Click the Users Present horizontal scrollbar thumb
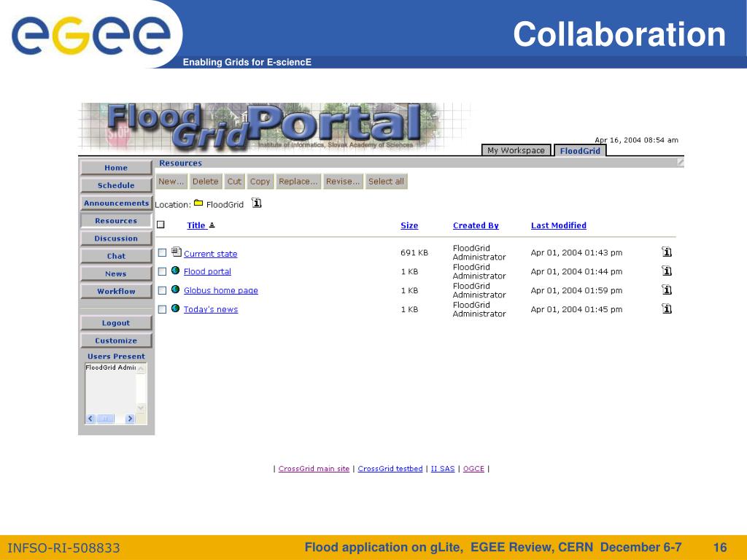747x560 pixels. click(x=105, y=419)
